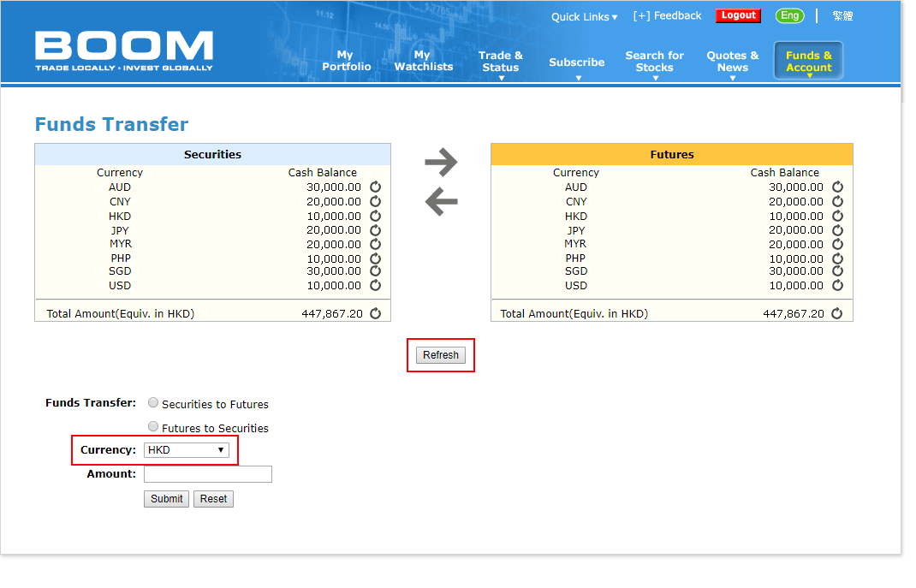Image resolution: width=916 pixels, height=588 pixels.
Task: Submit the funds transfer form
Action: 166,499
